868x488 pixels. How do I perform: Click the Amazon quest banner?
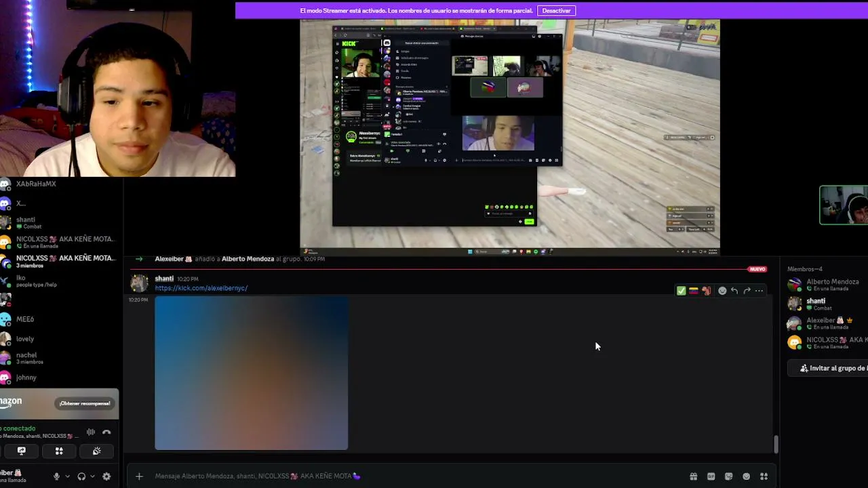click(59, 403)
